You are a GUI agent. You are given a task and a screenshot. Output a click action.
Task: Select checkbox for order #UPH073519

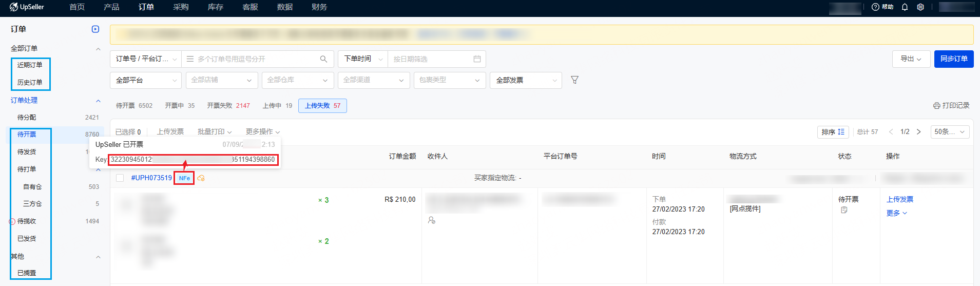point(120,178)
